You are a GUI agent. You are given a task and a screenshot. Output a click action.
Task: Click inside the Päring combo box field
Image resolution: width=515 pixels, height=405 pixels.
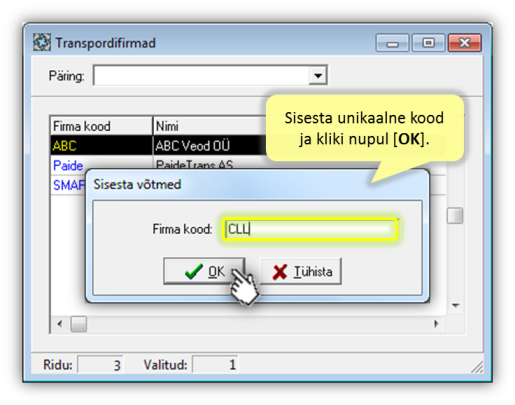[x=201, y=75]
